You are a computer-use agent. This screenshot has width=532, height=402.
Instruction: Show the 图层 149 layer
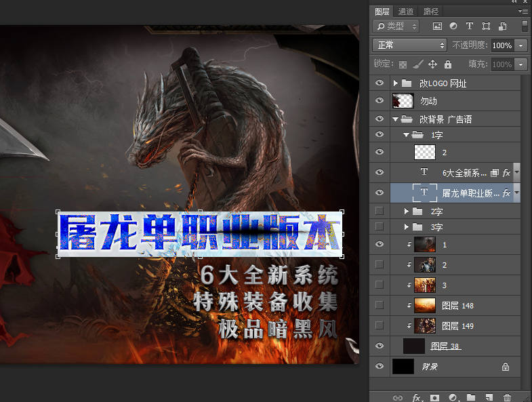[x=380, y=325]
